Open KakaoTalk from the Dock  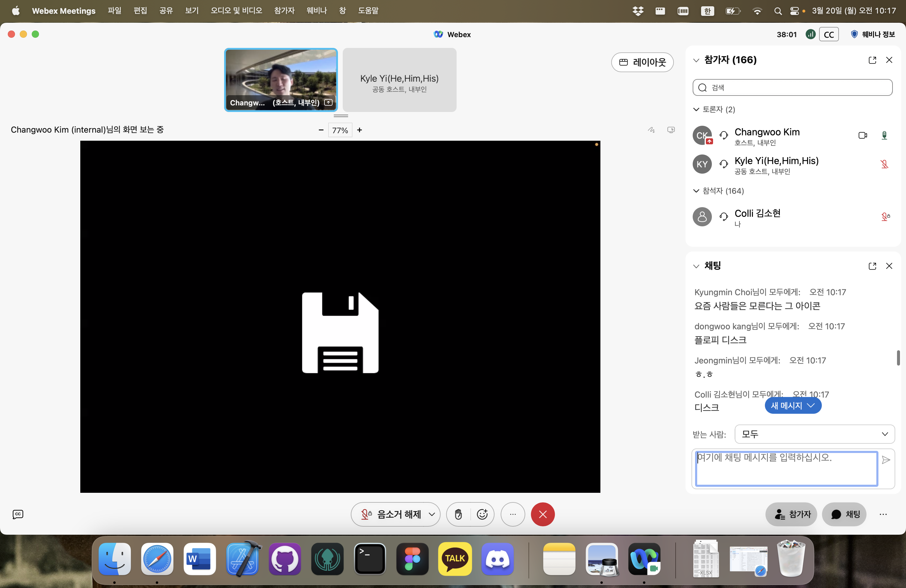point(455,559)
